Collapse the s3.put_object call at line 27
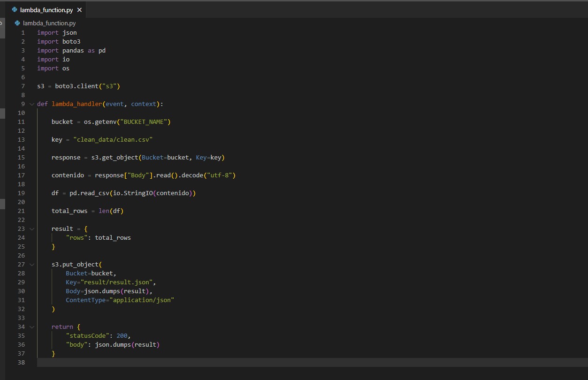 coord(32,265)
